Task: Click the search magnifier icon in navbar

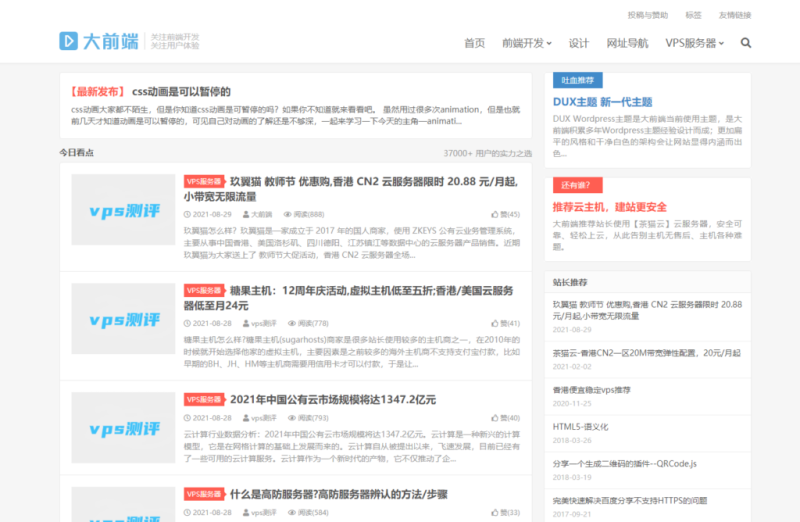Action: 745,43
